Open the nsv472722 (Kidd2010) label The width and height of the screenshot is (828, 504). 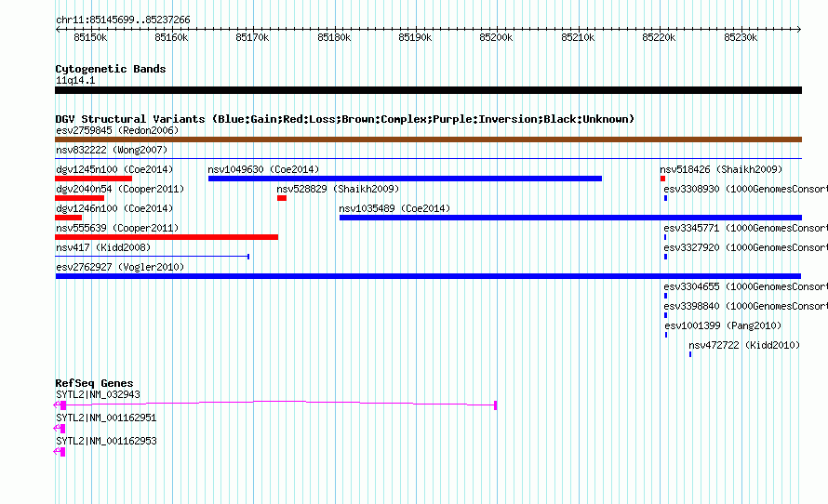click(x=744, y=345)
